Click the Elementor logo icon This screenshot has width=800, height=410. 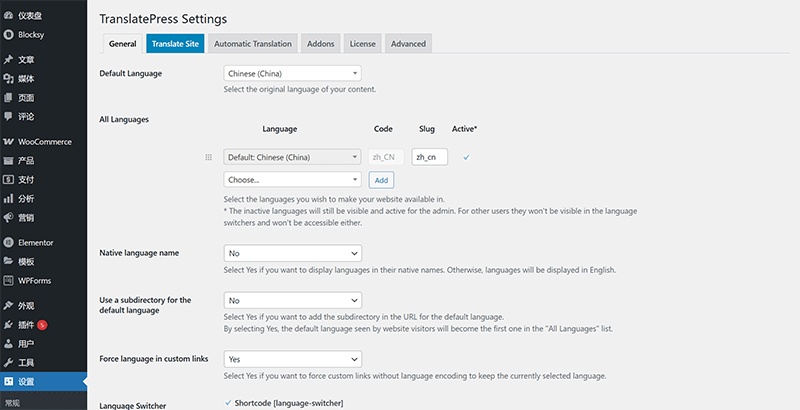tap(8, 243)
